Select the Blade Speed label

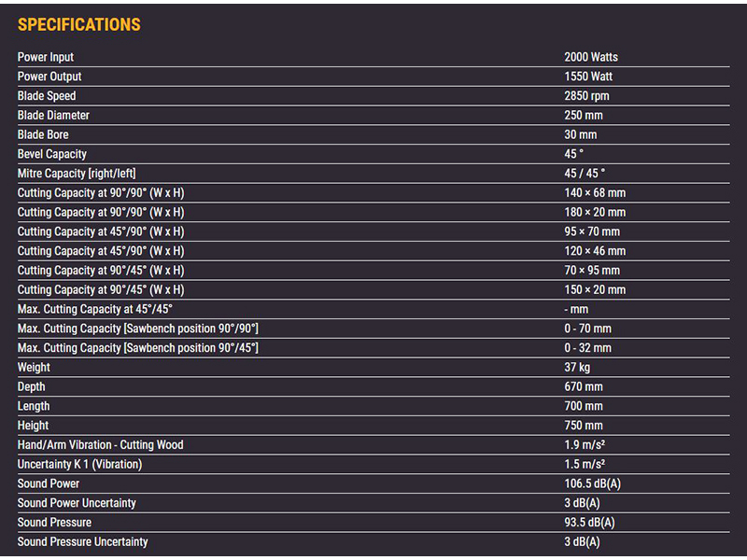point(47,96)
